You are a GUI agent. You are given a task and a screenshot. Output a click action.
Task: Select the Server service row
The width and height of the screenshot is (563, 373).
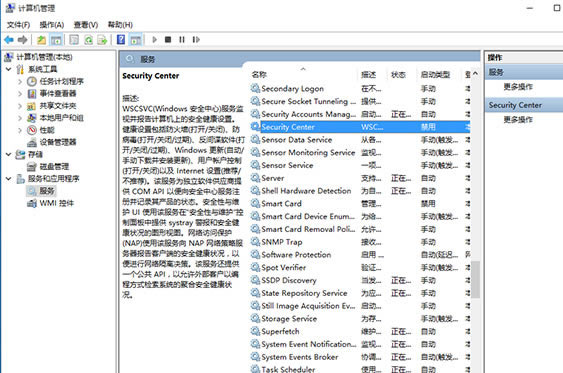(x=360, y=178)
